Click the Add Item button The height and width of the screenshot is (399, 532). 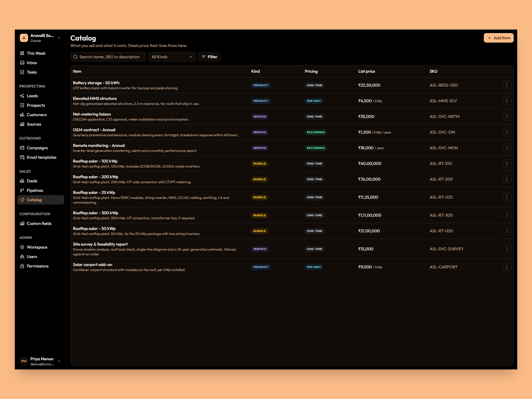pos(499,38)
